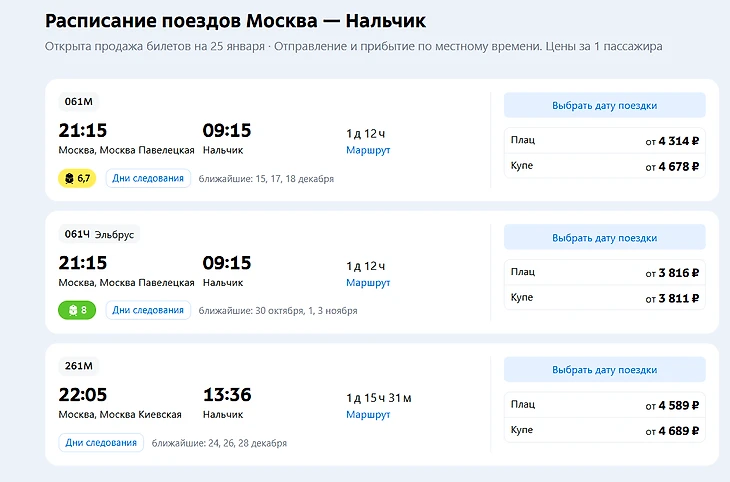Choose Плац fare from 4 314 ₽
Image resolution: width=730 pixels, height=482 pixels.
click(604, 141)
